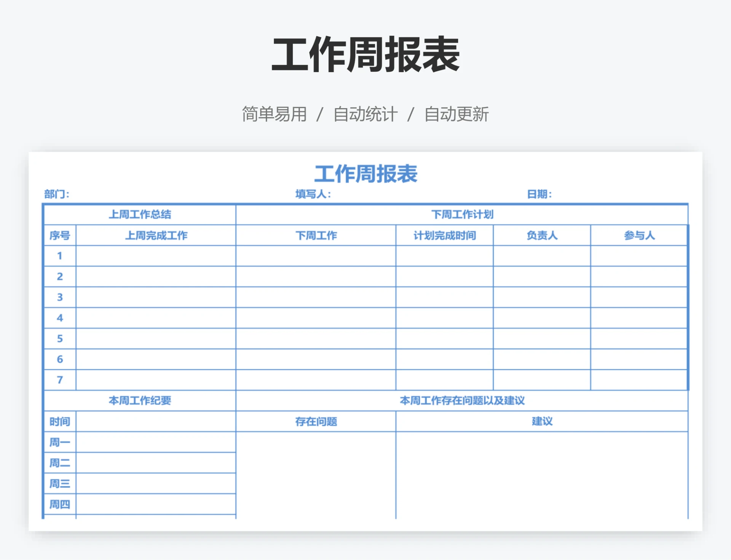Select the 上周工作总结 header cell
731x560 pixels.
coord(140,214)
